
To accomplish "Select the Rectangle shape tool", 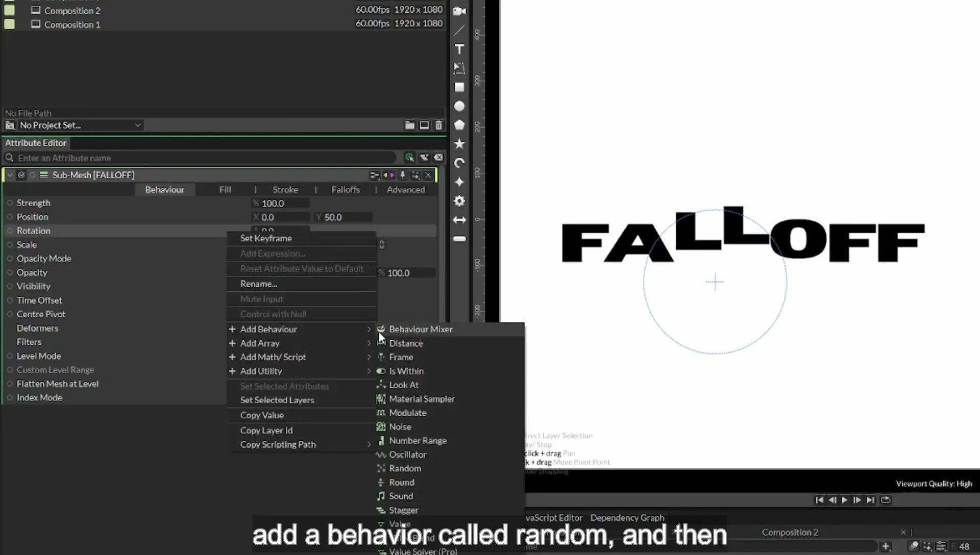I will coord(459,87).
